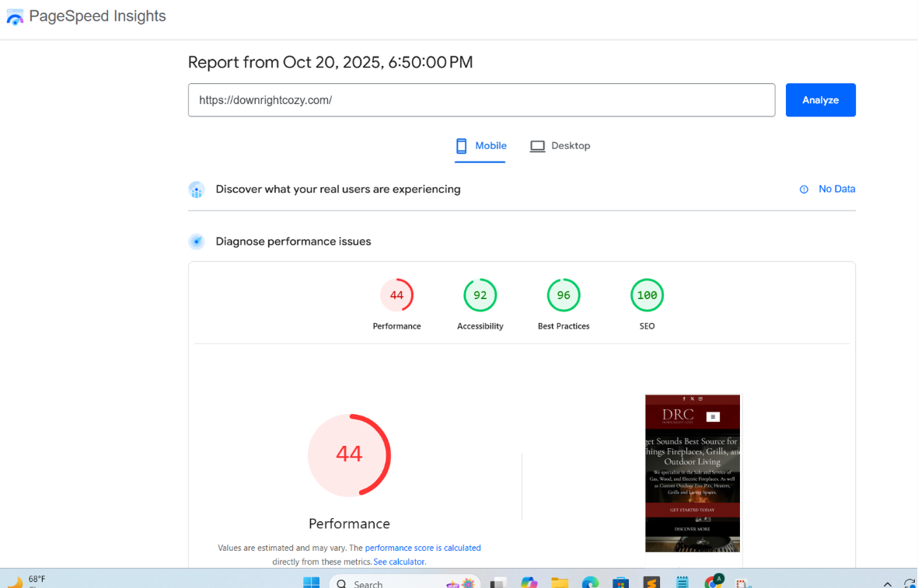918x588 pixels.
Task: Click the diagnose performance issues icon
Action: click(x=197, y=242)
